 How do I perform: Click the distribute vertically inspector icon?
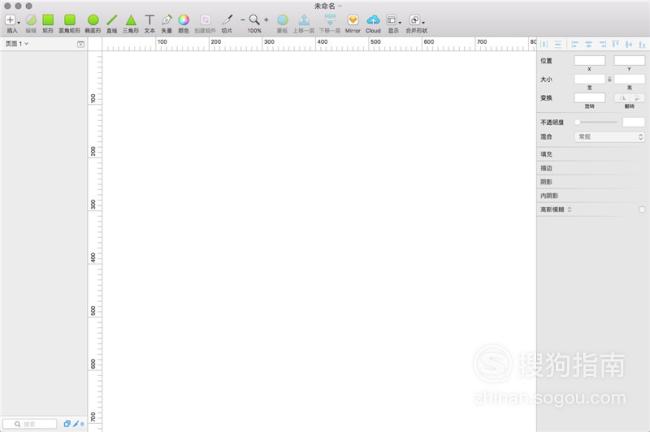coord(558,44)
